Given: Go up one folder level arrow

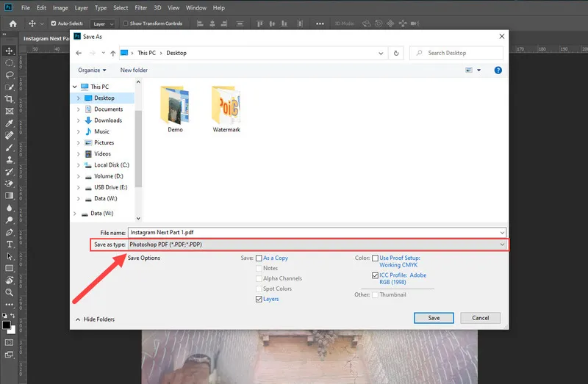Looking at the screenshot, I should 112,53.
